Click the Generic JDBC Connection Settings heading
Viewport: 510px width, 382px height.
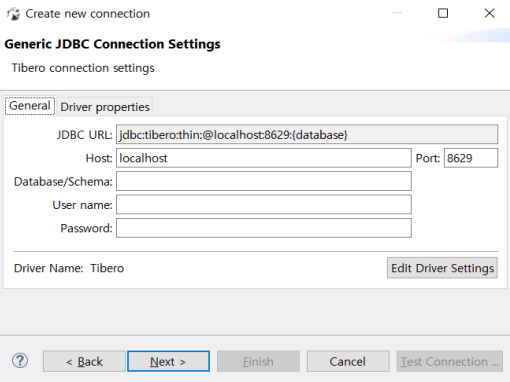click(x=112, y=44)
